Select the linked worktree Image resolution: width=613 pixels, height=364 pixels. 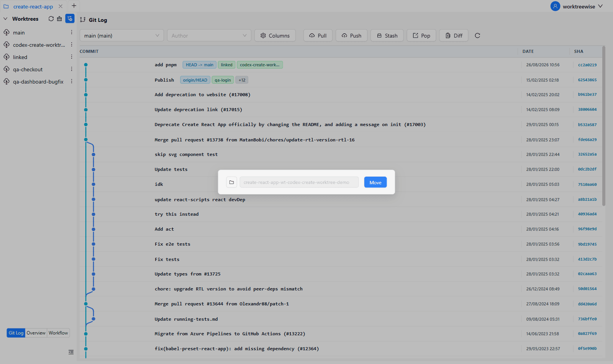[x=20, y=57]
